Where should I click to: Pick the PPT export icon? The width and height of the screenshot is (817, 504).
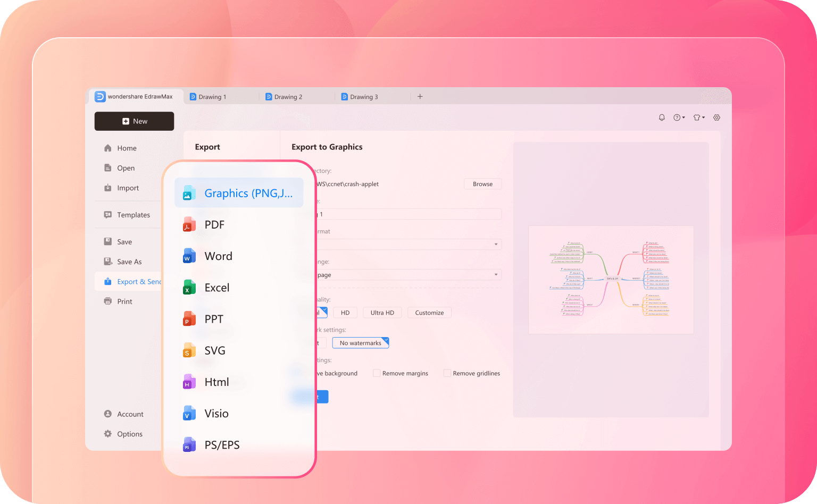click(188, 319)
